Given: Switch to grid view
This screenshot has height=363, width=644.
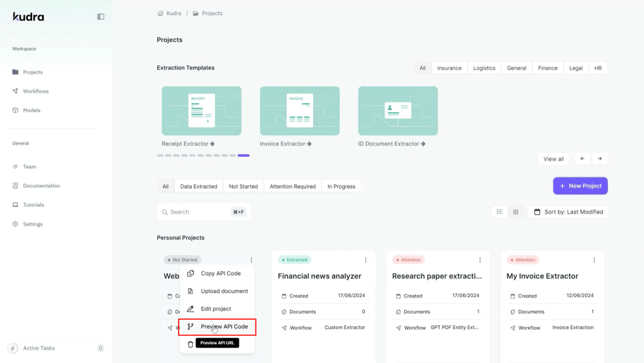Looking at the screenshot, I should coord(516,211).
